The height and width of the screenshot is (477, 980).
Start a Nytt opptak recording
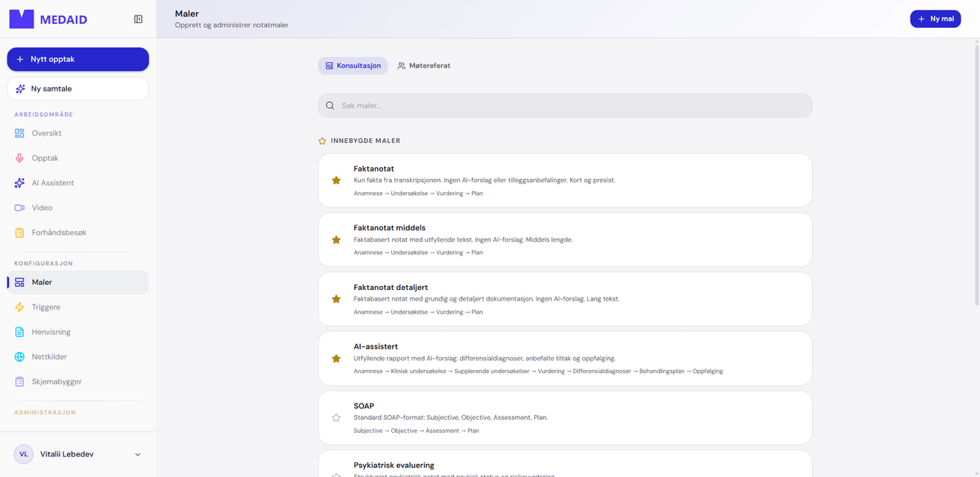pos(78,59)
